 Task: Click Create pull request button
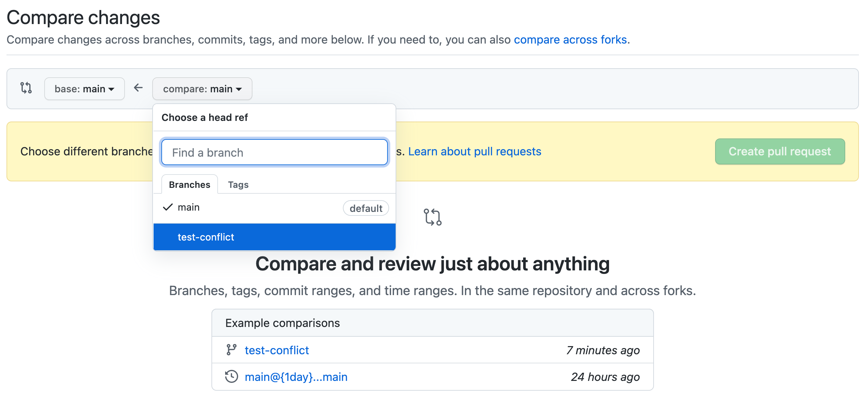780,151
